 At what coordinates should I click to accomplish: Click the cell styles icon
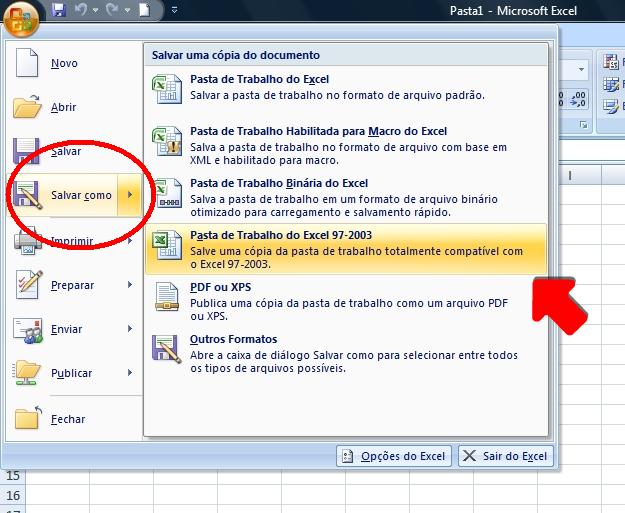[611, 106]
